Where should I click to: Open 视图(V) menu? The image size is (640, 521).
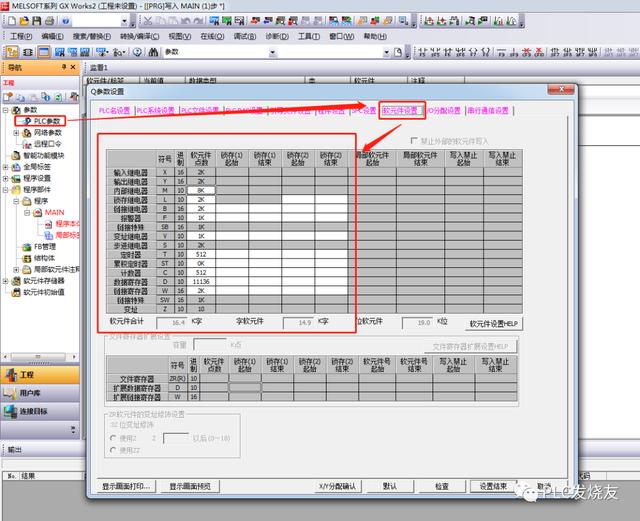180,36
